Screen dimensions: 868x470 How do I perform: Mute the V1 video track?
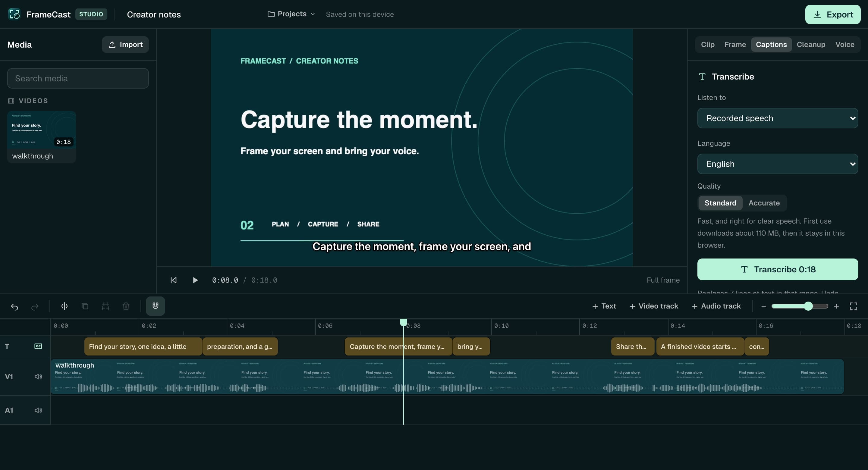(38, 376)
